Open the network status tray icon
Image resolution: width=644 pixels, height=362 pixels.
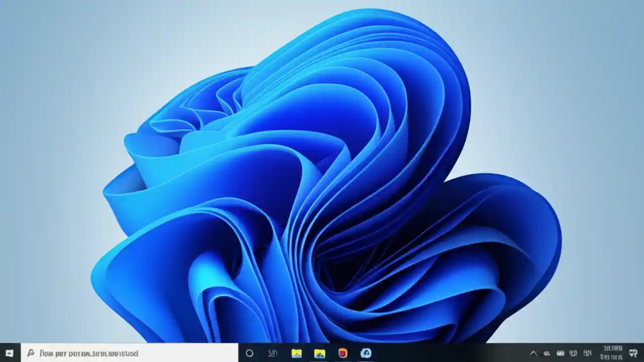tap(547, 354)
